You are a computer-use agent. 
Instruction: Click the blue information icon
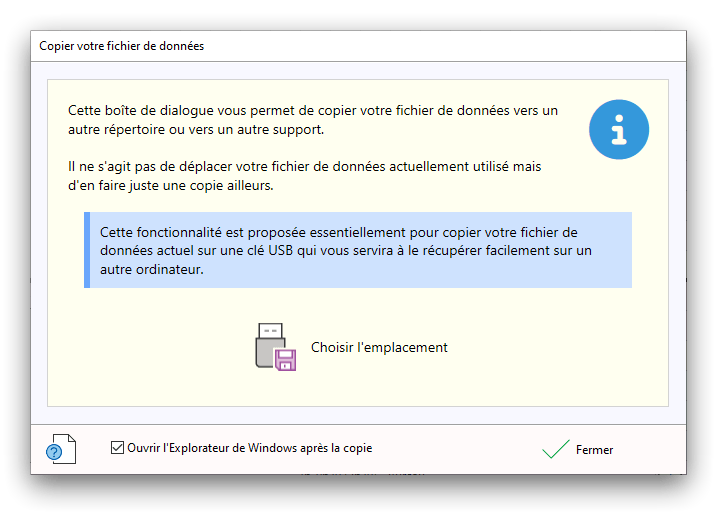(x=619, y=130)
